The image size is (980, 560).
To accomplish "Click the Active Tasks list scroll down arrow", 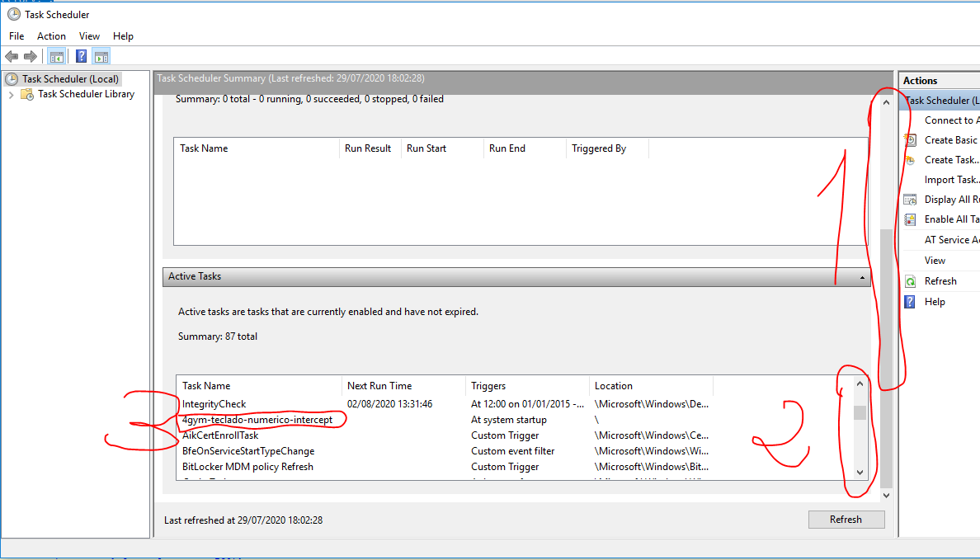I will click(860, 473).
